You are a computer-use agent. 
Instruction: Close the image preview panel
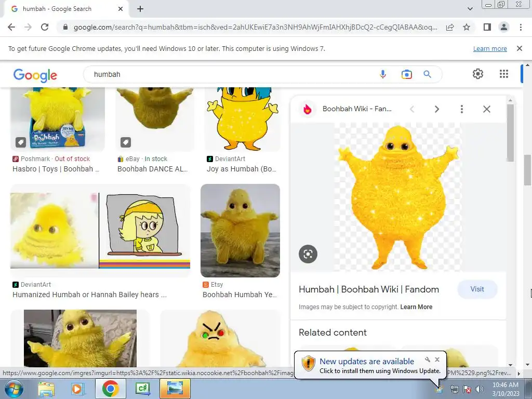point(486,109)
